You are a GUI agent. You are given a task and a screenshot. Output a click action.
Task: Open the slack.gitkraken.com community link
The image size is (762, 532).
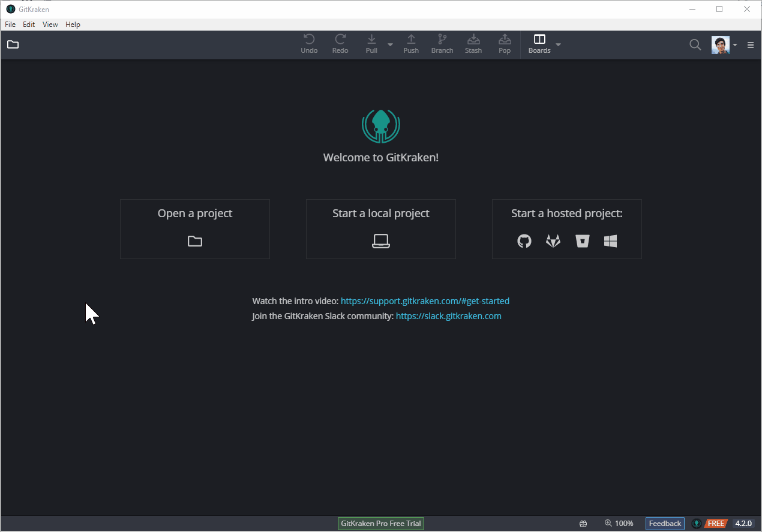[448, 316]
